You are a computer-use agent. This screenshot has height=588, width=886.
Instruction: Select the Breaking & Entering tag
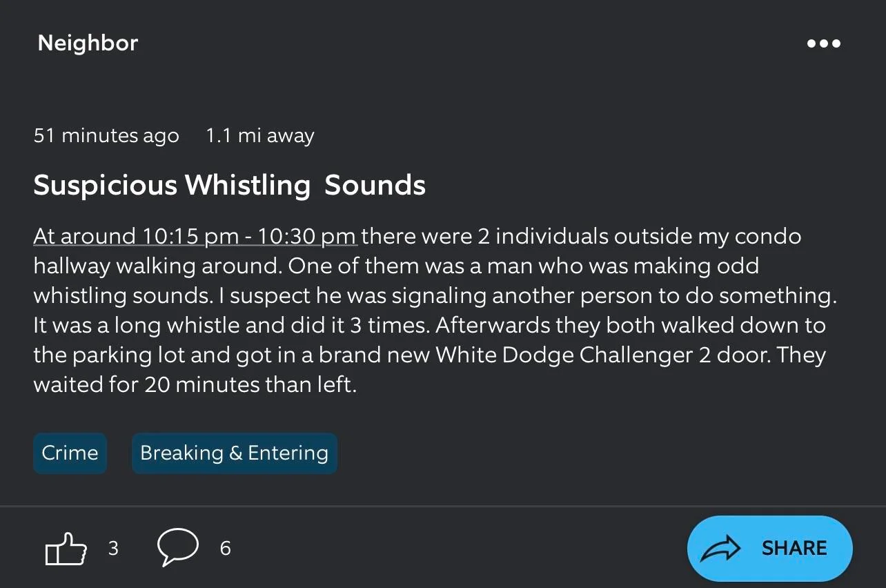234,453
